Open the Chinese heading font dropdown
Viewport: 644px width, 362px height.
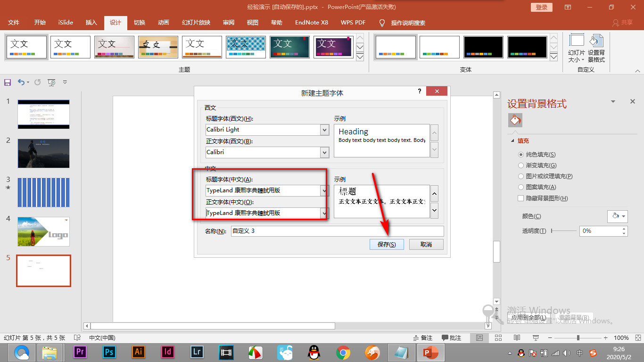[x=324, y=190]
